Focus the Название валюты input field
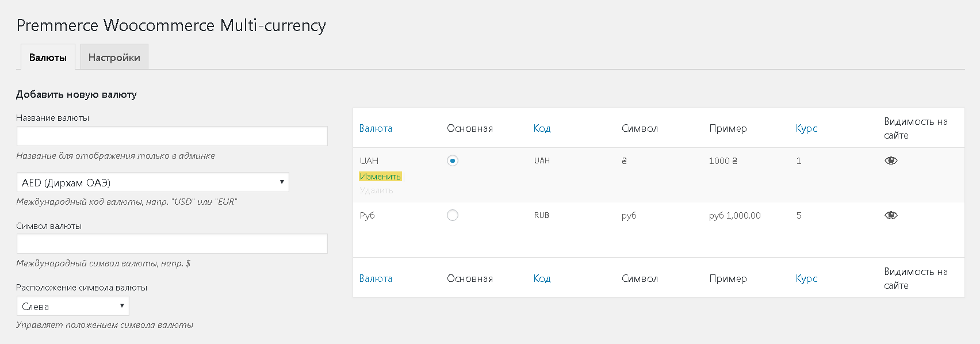Viewport: 980px width, 344px height. coord(172,136)
